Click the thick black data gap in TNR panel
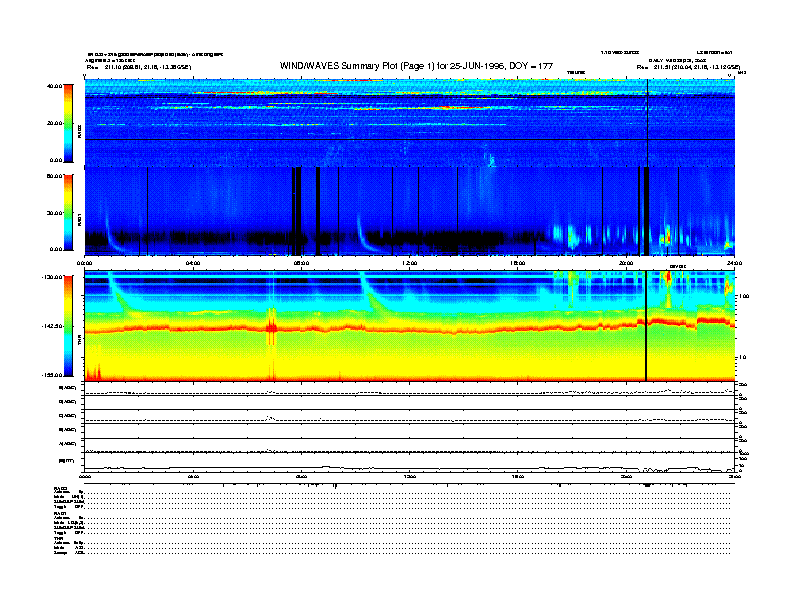Viewport: 792px width, 612px height. point(646,326)
